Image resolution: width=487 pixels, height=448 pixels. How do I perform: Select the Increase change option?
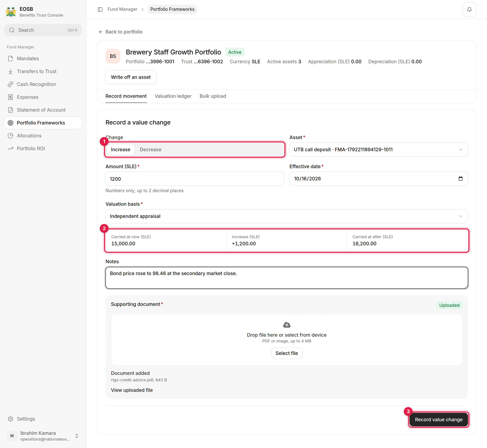pos(120,150)
